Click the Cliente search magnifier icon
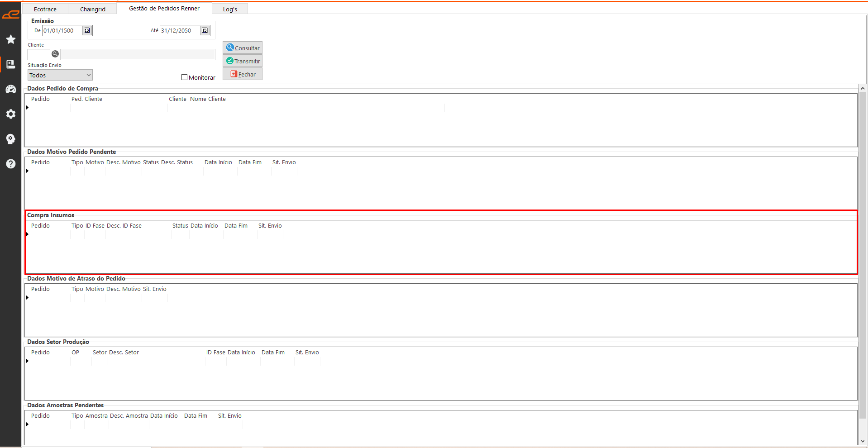Screen dimensions: 868x448 click(55, 54)
